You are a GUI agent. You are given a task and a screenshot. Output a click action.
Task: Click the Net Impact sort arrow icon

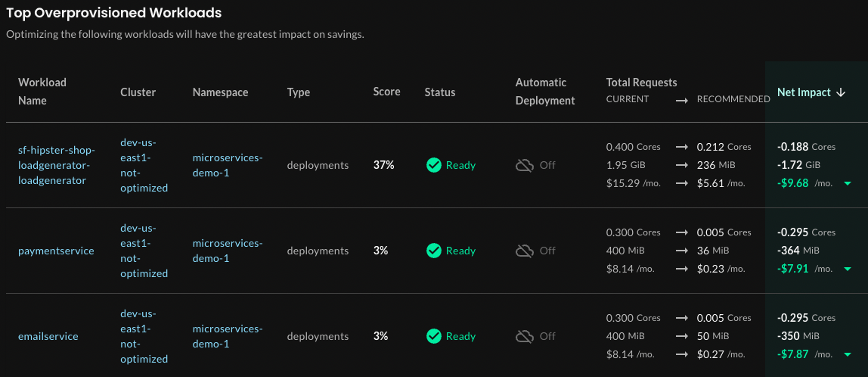click(x=840, y=92)
